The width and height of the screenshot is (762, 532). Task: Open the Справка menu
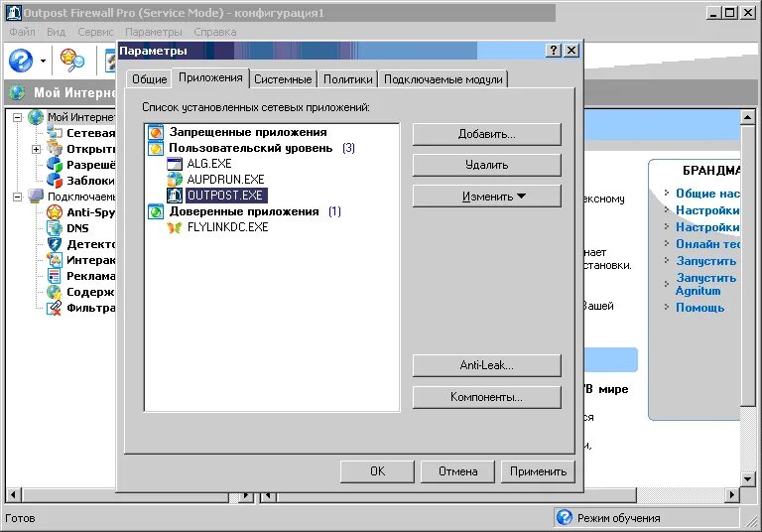coord(215,32)
